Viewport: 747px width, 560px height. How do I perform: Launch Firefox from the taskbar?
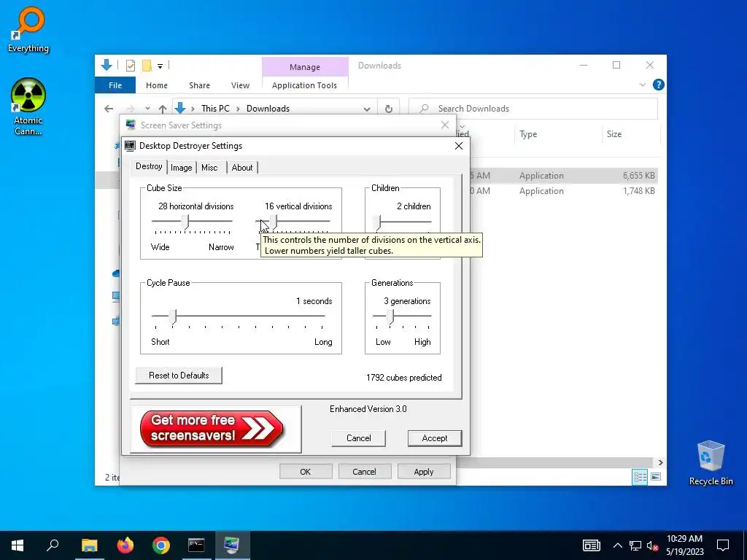[125, 545]
